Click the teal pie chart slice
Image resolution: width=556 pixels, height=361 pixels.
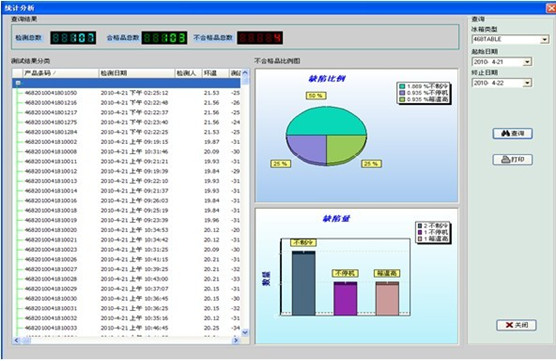point(326,121)
